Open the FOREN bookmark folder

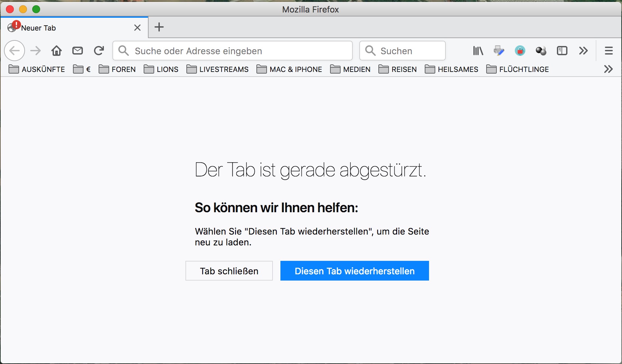(117, 69)
